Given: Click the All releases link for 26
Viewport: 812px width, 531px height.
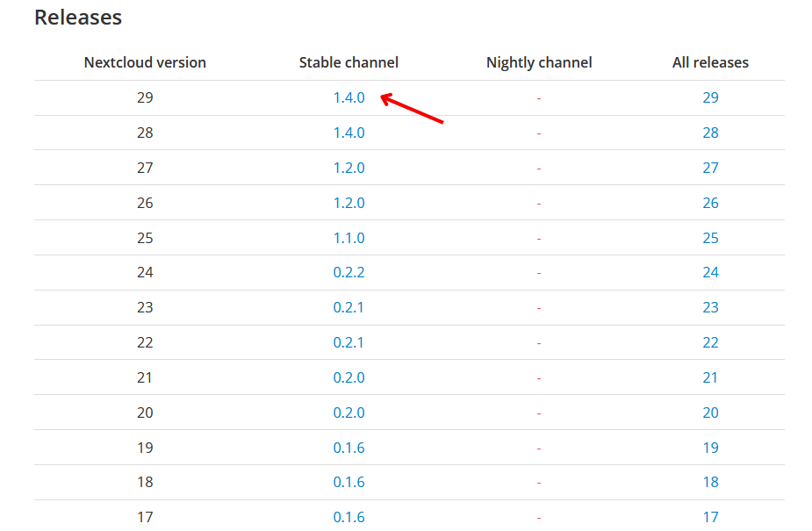Looking at the screenshot, I should click(710, 203).
